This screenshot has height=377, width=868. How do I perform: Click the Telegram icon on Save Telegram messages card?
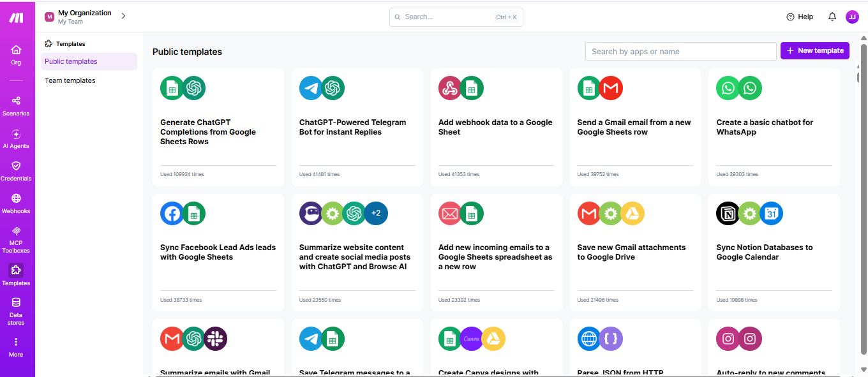pyautogui.click(x=311, y=339)
